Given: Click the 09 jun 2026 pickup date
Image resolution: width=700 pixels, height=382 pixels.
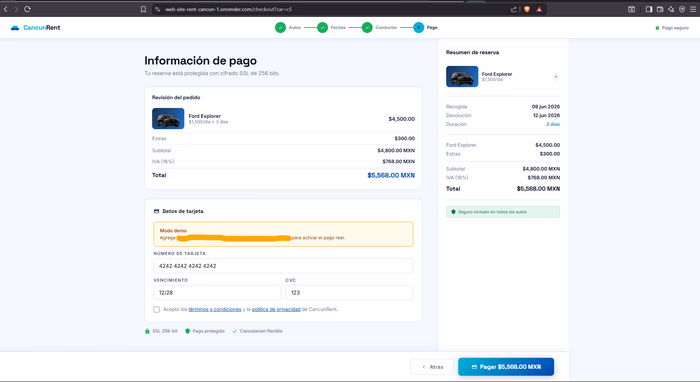Looking at the screenshot, I should point(546,107).
